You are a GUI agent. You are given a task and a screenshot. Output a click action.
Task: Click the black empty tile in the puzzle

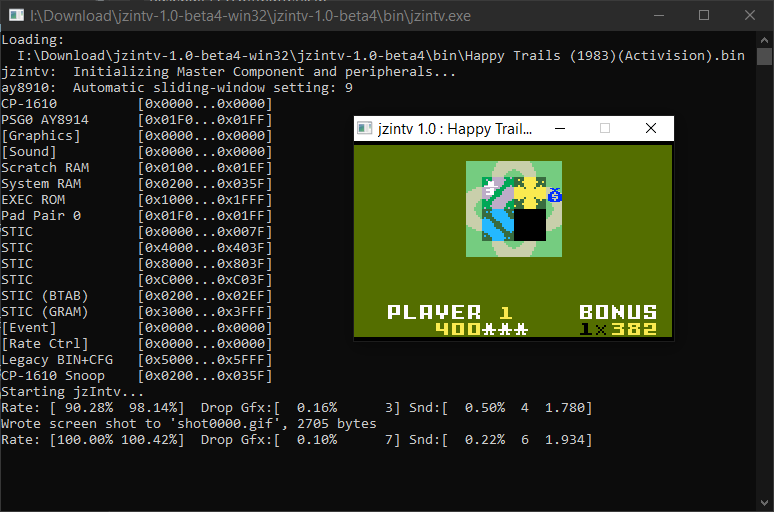(530, 225)
